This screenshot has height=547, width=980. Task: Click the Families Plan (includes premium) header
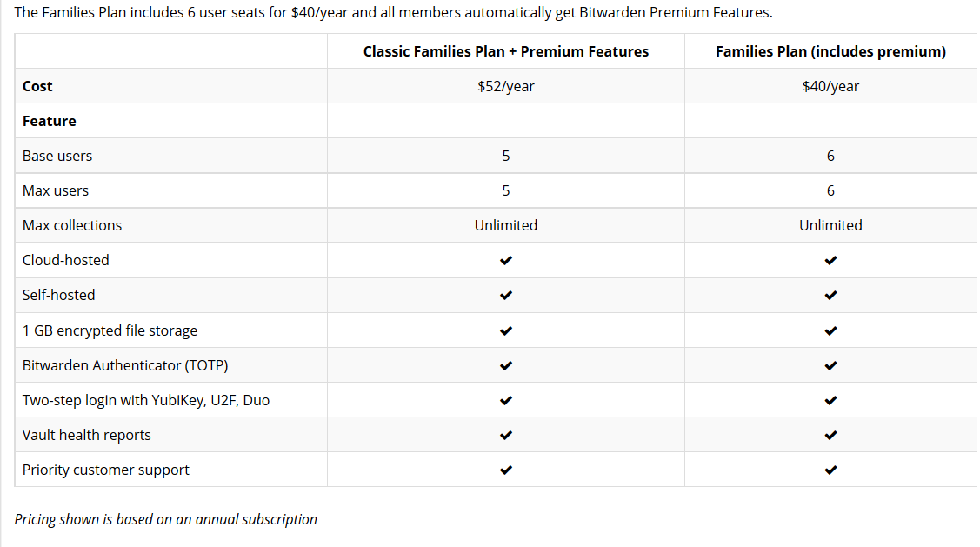(830, 51)
